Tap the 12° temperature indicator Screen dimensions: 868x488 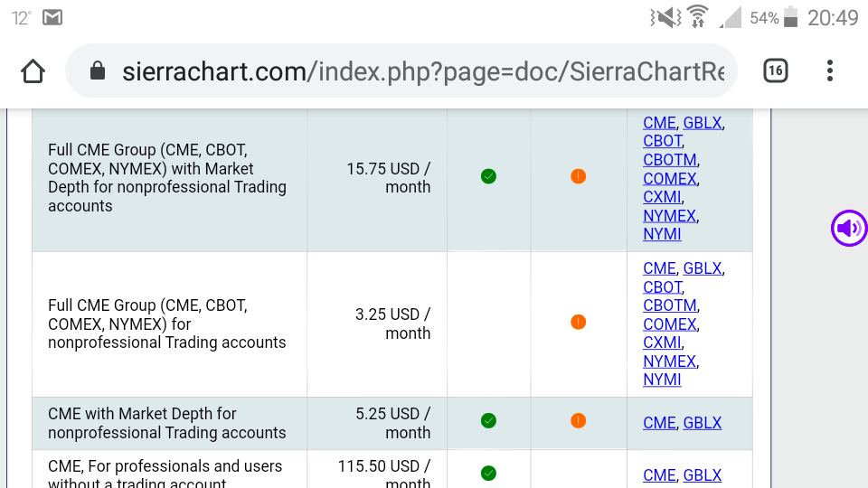[x=22, y=18]
